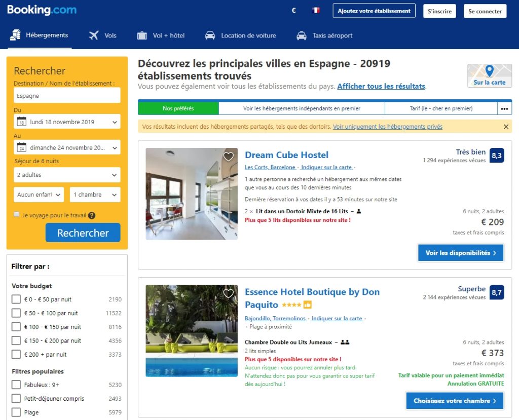This screenshot has width=519, height=420.
Task: Click the help icon beside work travel
Action: pyautogui.click(x=92, y=215)
